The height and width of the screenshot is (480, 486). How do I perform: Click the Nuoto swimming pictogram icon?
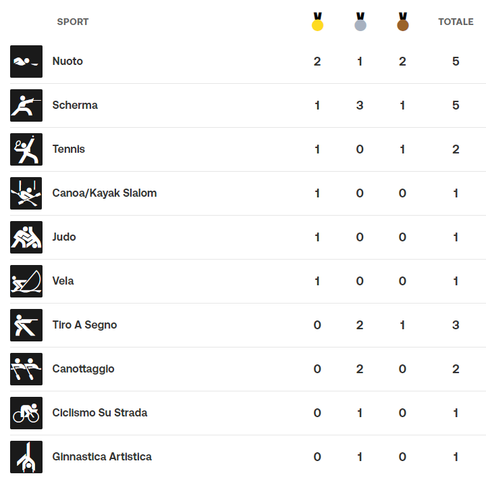(26, 61)
